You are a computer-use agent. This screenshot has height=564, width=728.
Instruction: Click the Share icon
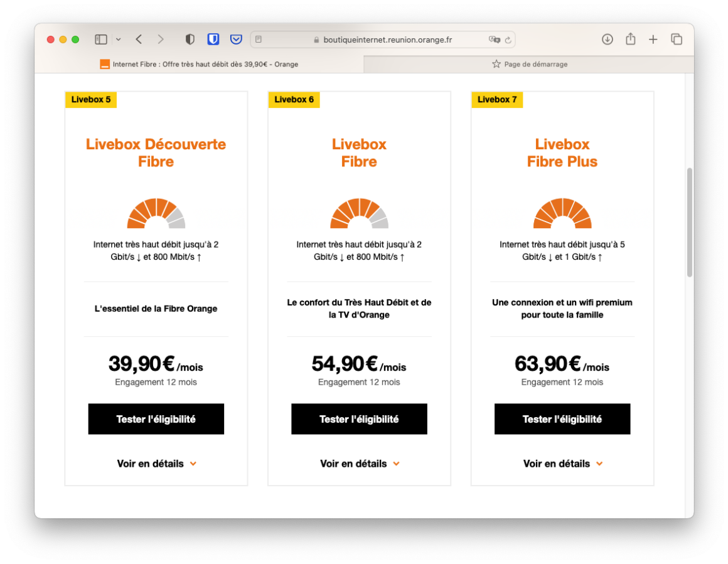pyautogui.click(x=630, y=39)
